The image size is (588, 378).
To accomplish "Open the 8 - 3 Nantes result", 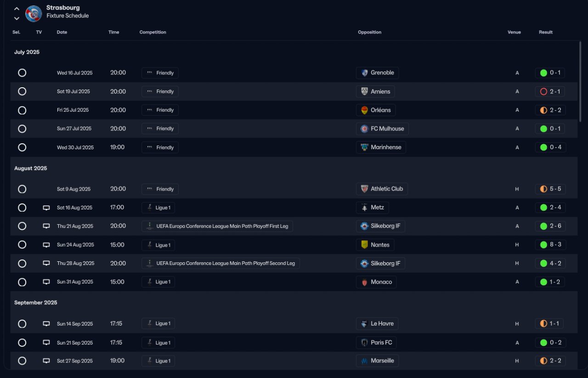I will coord(551,245).
